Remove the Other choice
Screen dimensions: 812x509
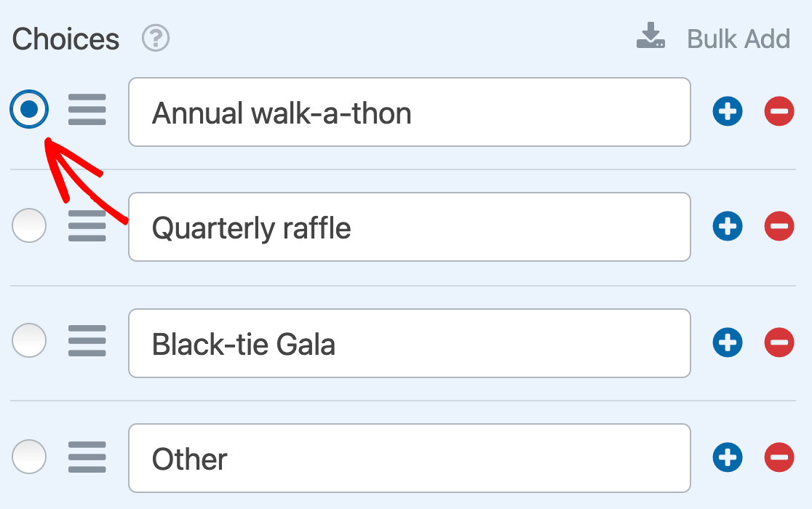[779, 457]
